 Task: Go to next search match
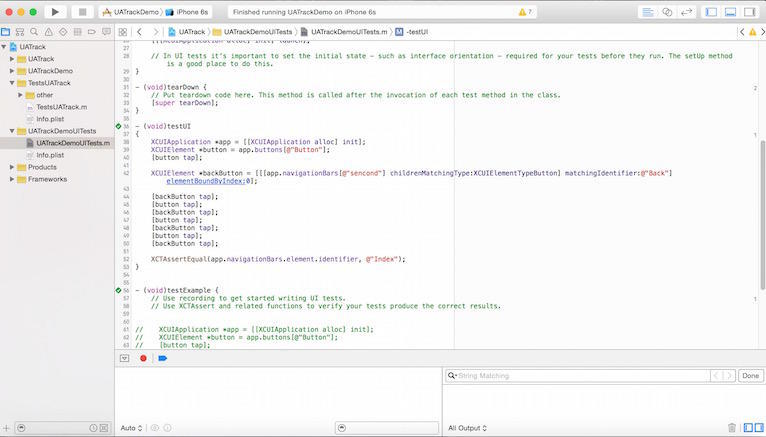(728, 376)
